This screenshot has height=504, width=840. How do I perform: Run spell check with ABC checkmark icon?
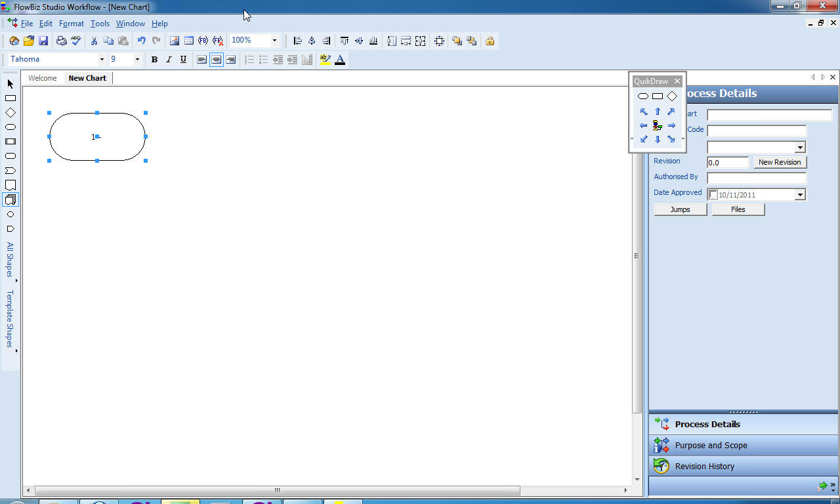[76, 41]
